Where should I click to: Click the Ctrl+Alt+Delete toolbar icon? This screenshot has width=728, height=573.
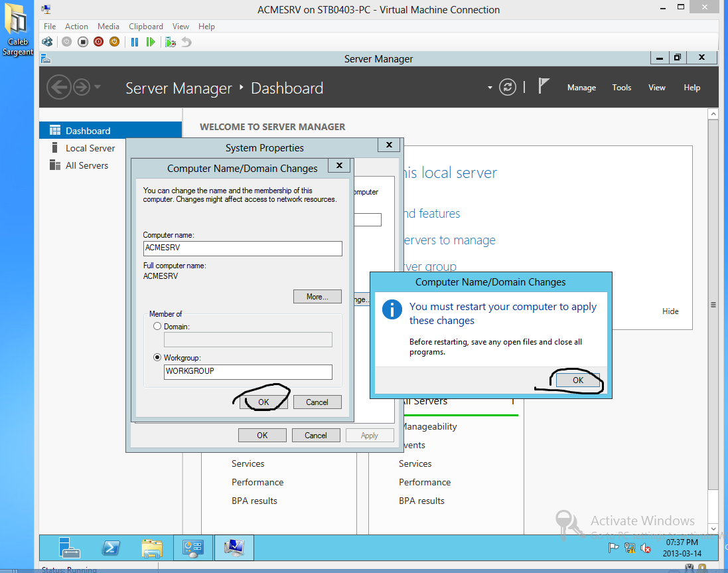coord(47,42)
